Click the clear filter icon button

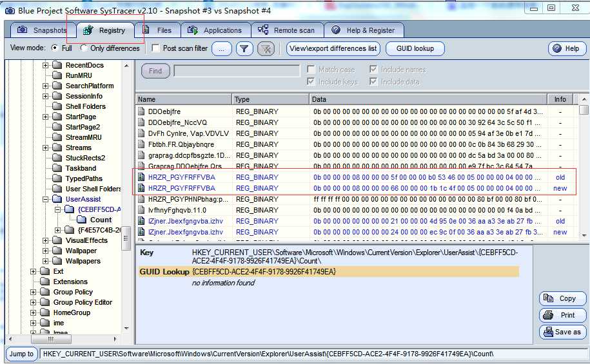[266, 48]
